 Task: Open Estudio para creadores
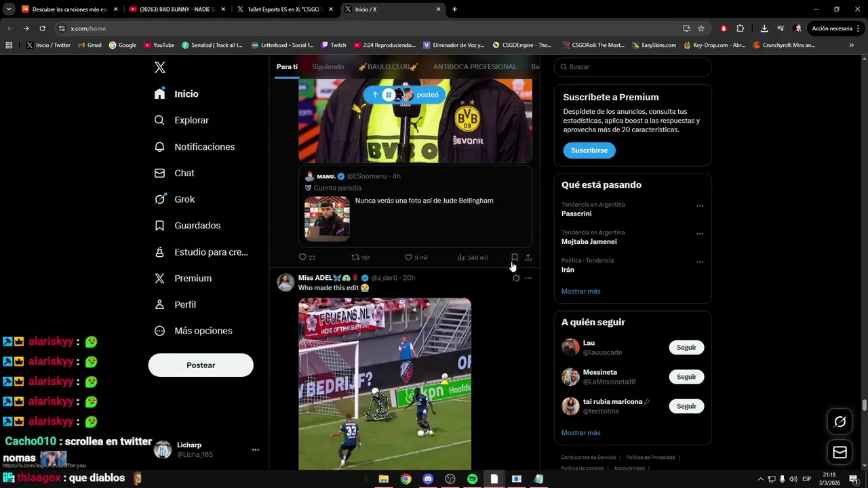(201, 251)
